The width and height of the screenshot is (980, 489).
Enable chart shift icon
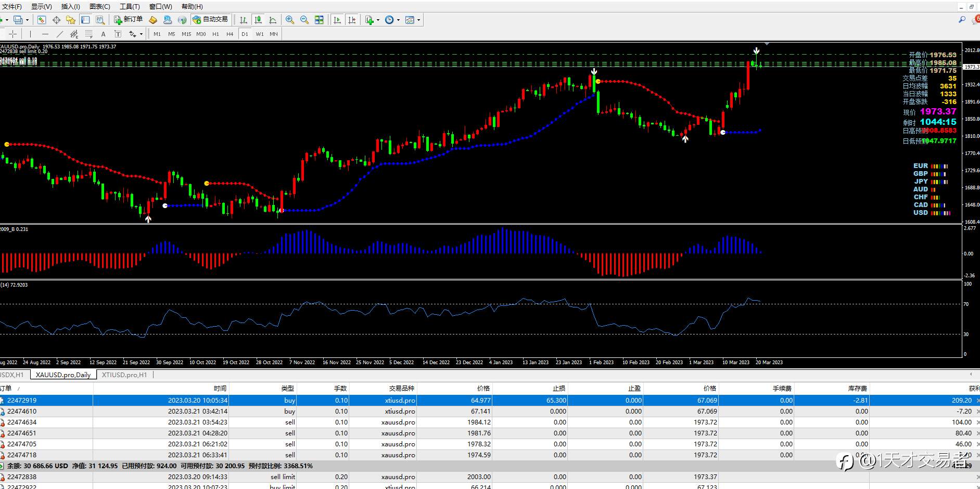352,20
